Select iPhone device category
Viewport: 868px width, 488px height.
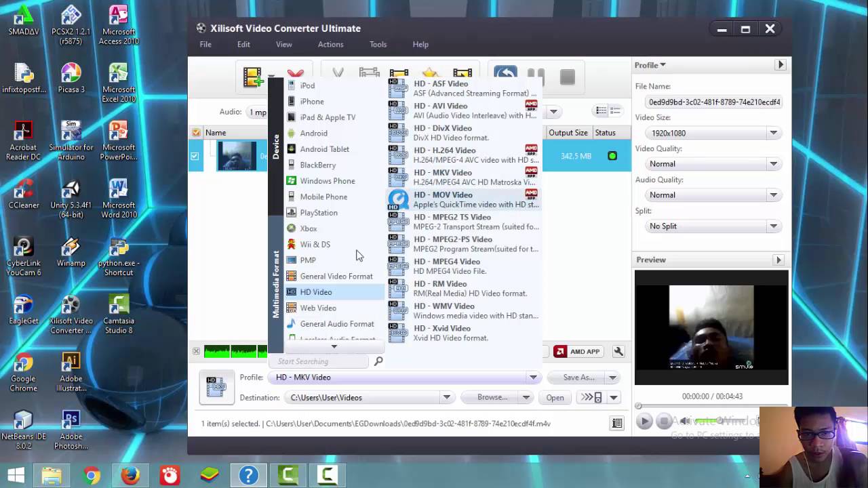coord(333,101)
